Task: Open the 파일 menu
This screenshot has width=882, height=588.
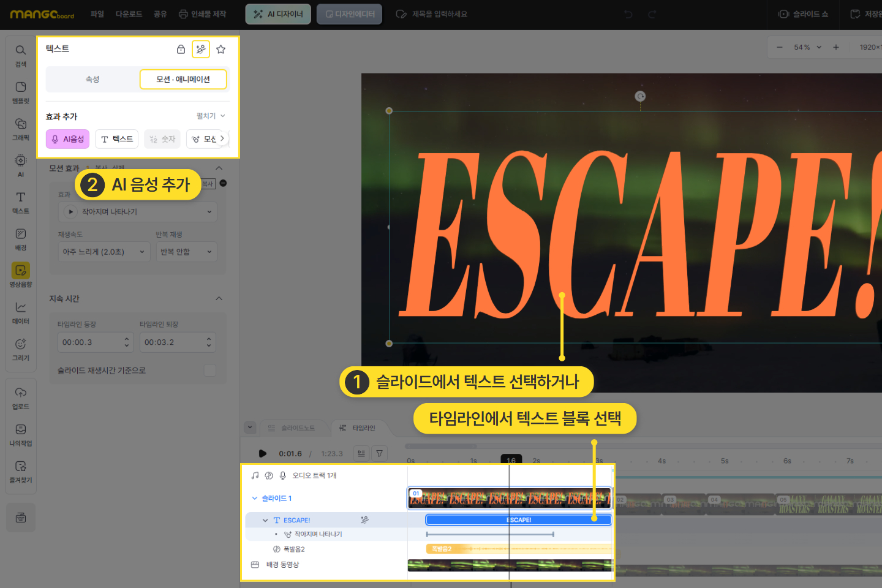Action: coord(97,14)
